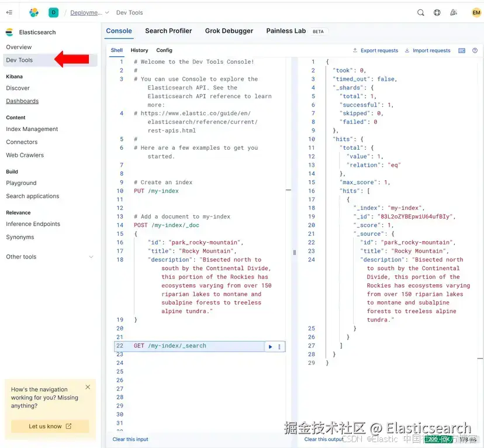The width and height of the screenshot is (484, 448).
Task: Go to Discover in the sidebar
Action: coord(18,88)
